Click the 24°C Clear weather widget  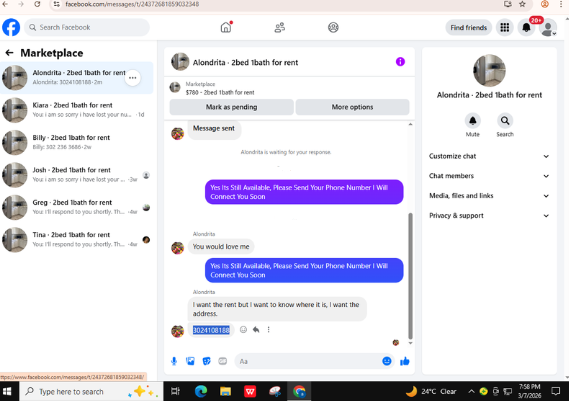pyautogui.click(x=431, y=392)
